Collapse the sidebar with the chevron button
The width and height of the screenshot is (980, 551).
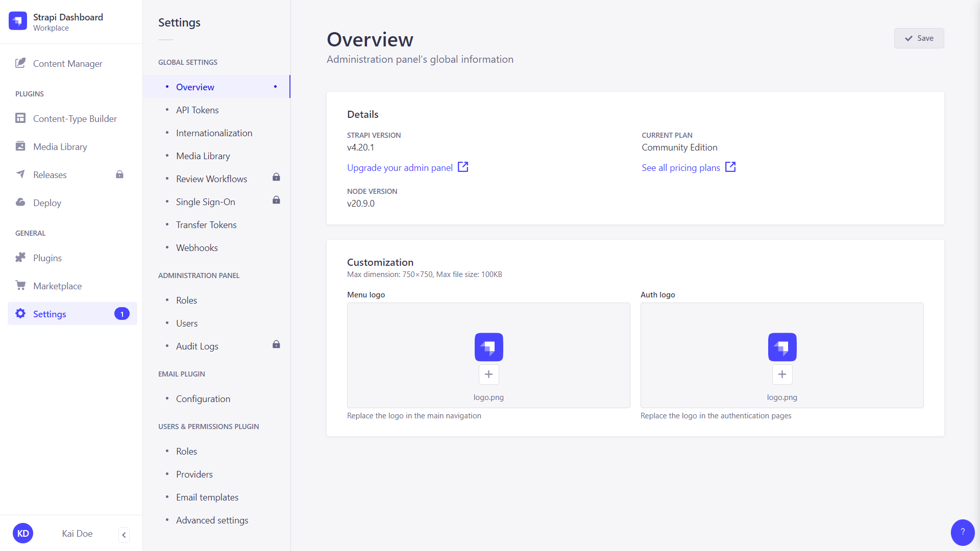pos(124,535)
